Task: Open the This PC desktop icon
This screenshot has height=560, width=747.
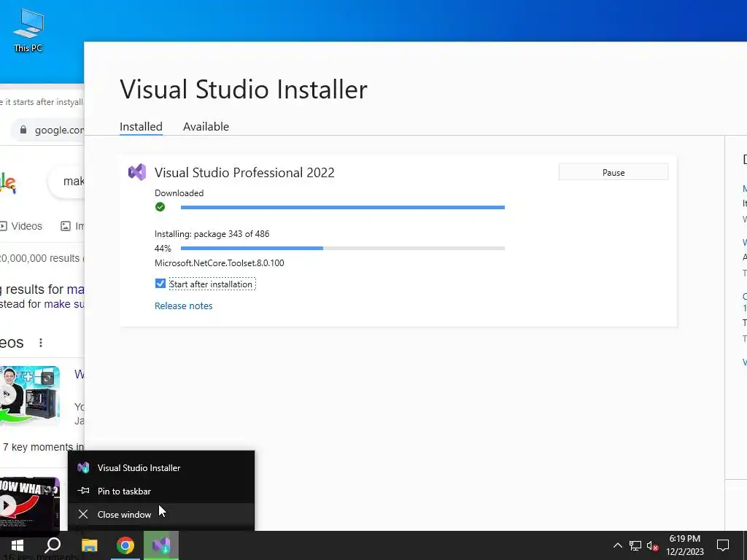Action: (x=28, y=31)
